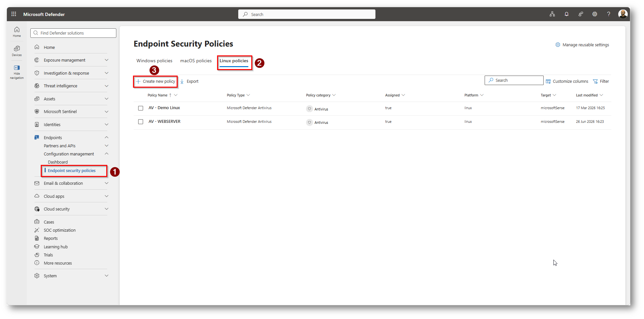Open Reports in the sidebar
The width and height of the screenshot is (644, 319).
pos(51,238)
